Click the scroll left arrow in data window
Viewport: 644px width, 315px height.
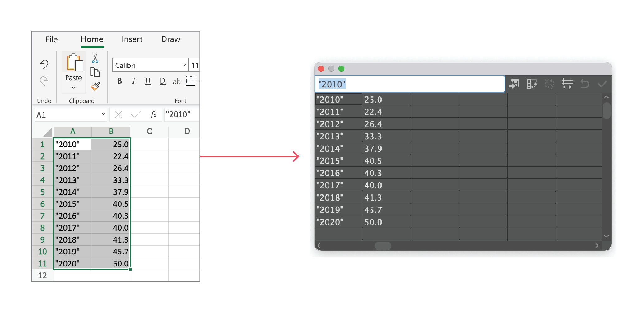[x=319, y=246]
